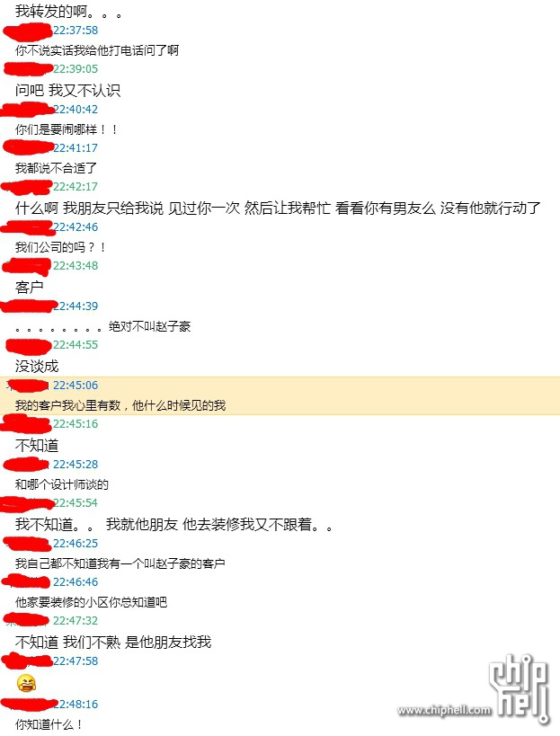Click the message '和哪个设计师谈的'
This screenshot has height=736, width=560.
(61, 484)
